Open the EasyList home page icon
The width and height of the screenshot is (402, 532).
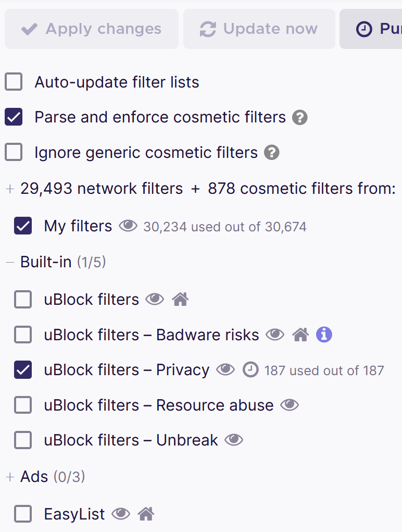coord(146,514)
